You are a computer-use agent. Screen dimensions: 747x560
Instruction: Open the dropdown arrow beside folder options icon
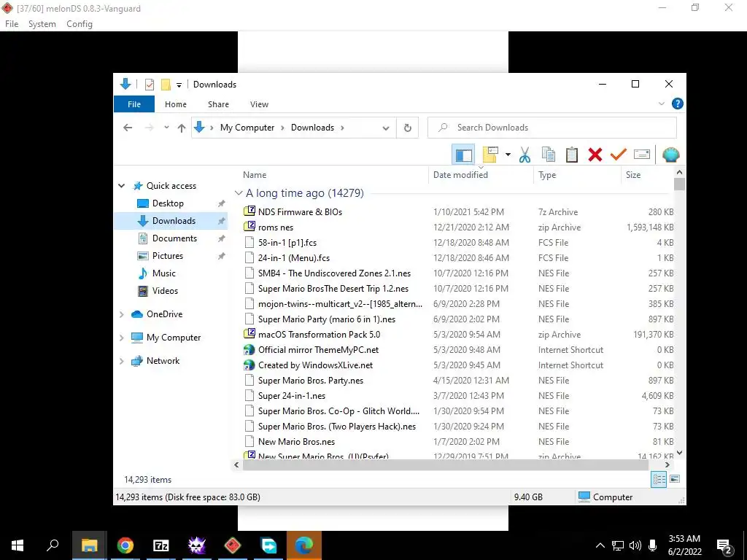tap(508, 155)
